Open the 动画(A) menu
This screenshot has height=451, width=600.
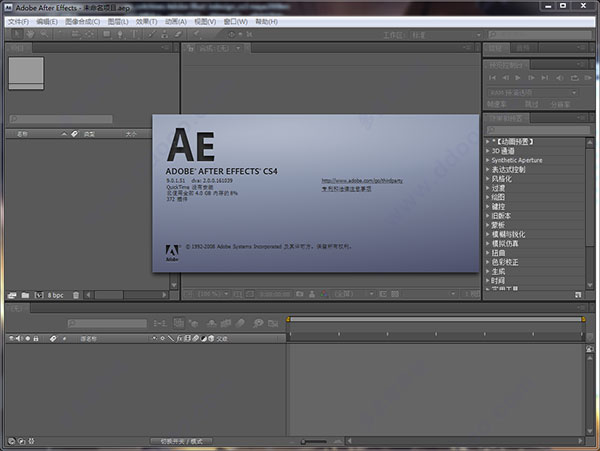coord(176,22)
